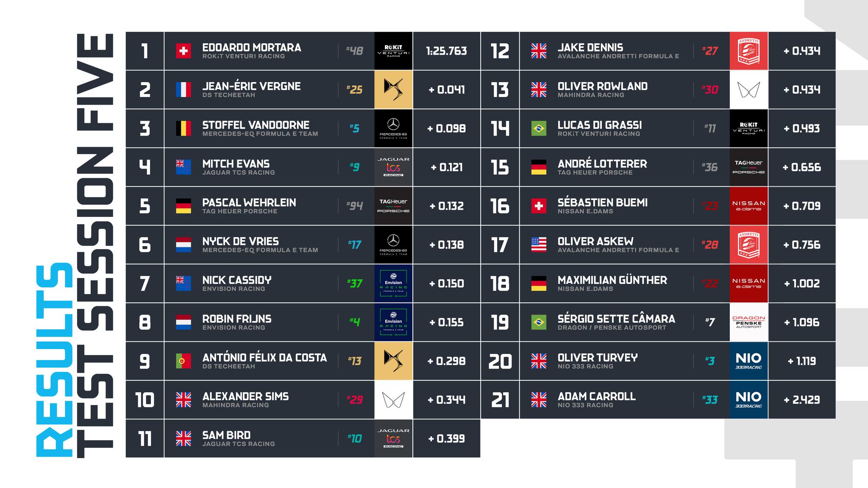Viewport: 868px width, 488px height.
Task: Click the TAG Heuer Porsche logo beside Pascal Wehrlein
Action: [x=393, y=206]
